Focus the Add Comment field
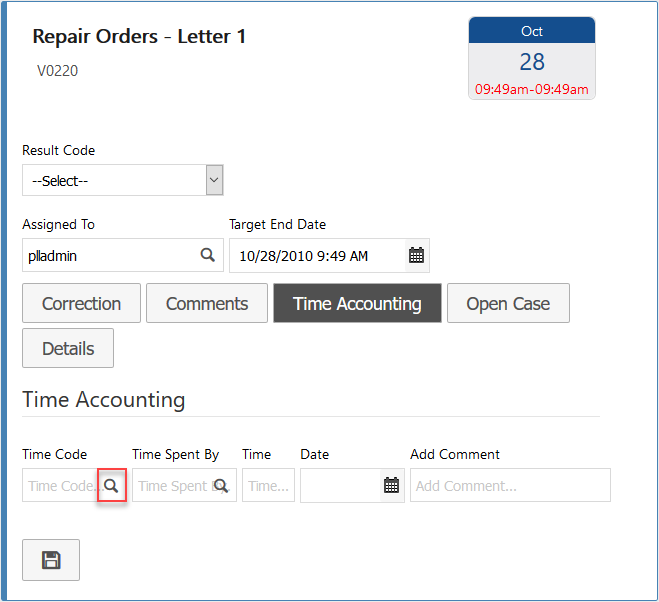This screenshot has height=602, width=659. point(509,485)
